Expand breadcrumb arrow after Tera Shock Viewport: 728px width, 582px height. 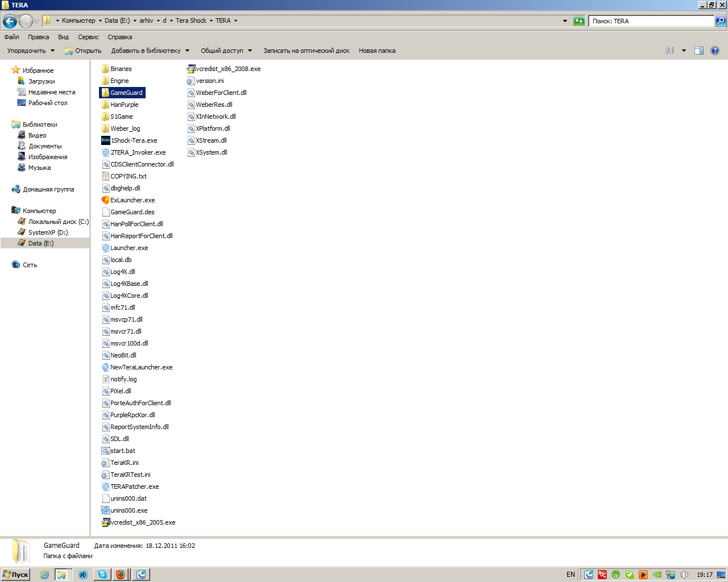tap(211, 21)
